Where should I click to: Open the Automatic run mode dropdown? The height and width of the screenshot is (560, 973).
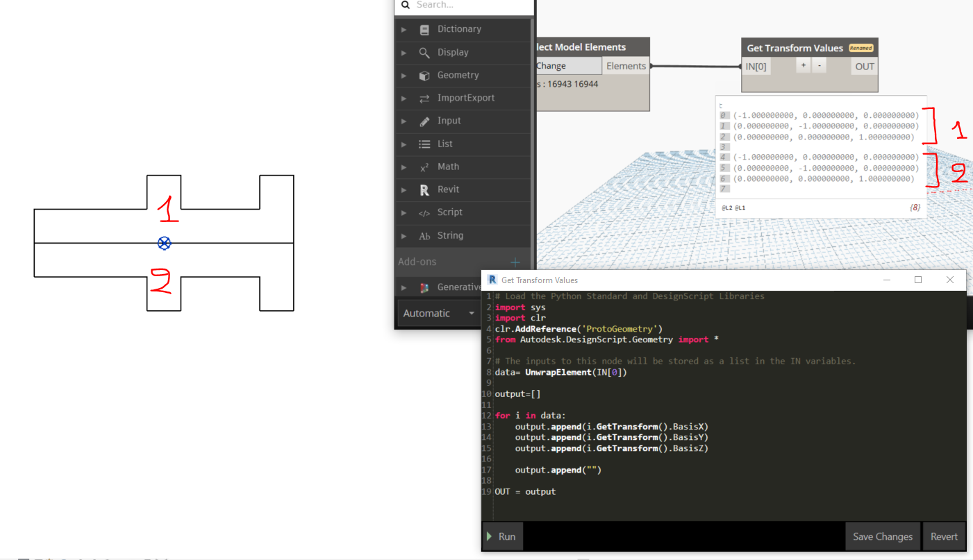[x=438, y=314]
